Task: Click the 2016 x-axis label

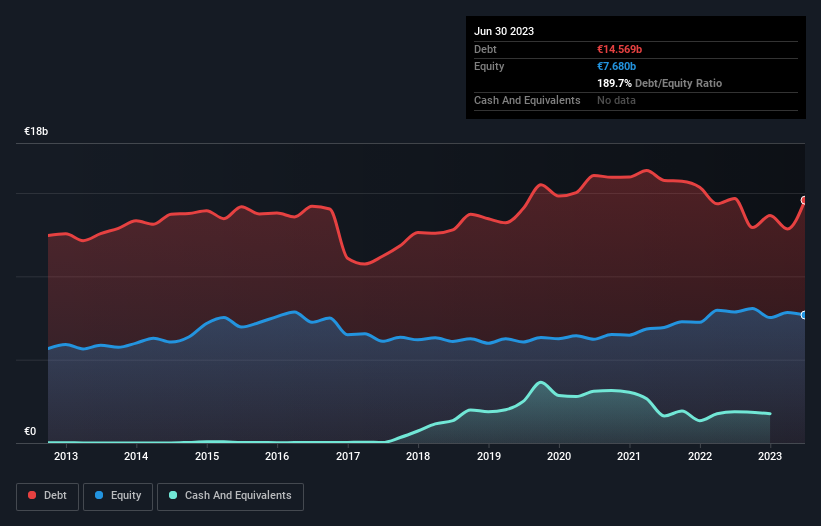Action: coord(277,456)
